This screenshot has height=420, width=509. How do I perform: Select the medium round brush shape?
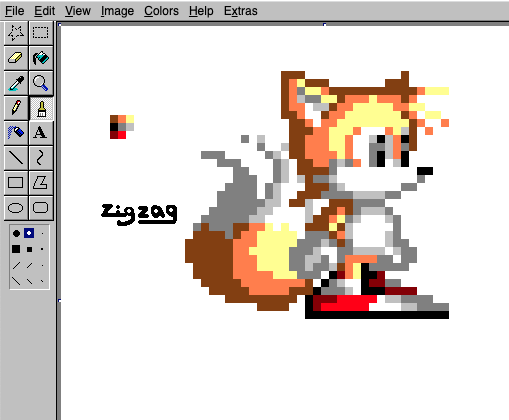pyautogui.click(x=29, y=233)
